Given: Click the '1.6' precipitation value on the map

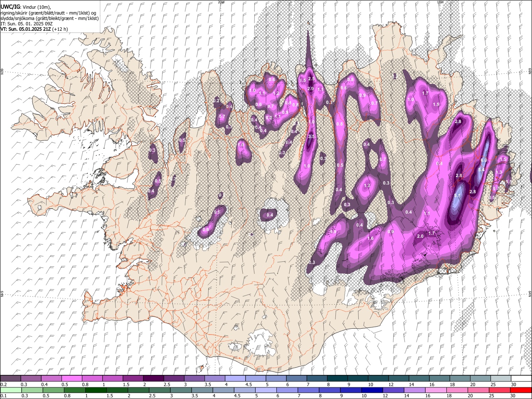Looking at the screenshot, I should [x=371, y=238].
